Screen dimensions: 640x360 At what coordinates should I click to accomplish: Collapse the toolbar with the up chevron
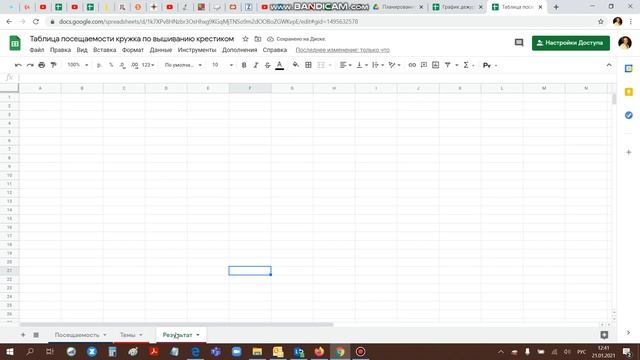point(609,65)
